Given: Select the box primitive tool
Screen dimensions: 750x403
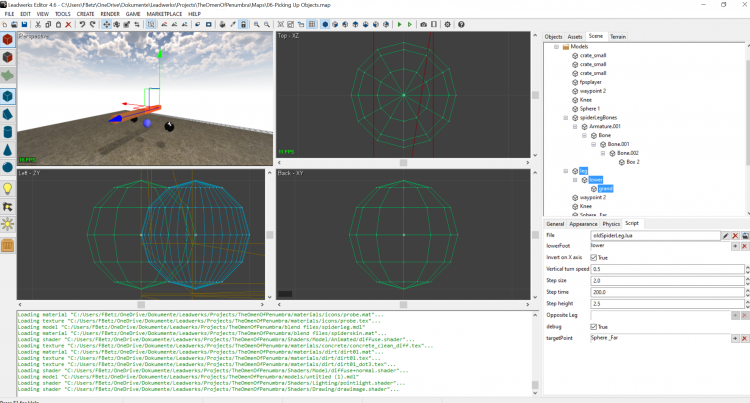Looking at the screenshot, I should (x=8, y=97).
